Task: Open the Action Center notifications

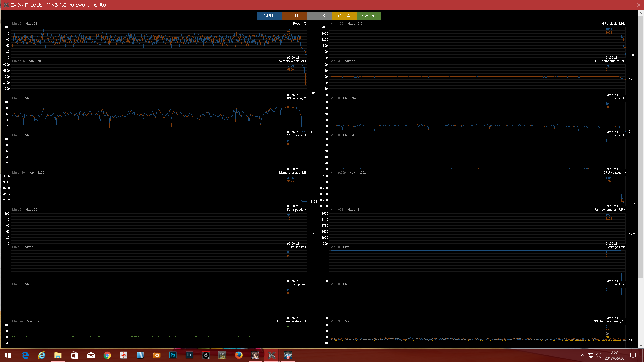Action: (633, 355)
